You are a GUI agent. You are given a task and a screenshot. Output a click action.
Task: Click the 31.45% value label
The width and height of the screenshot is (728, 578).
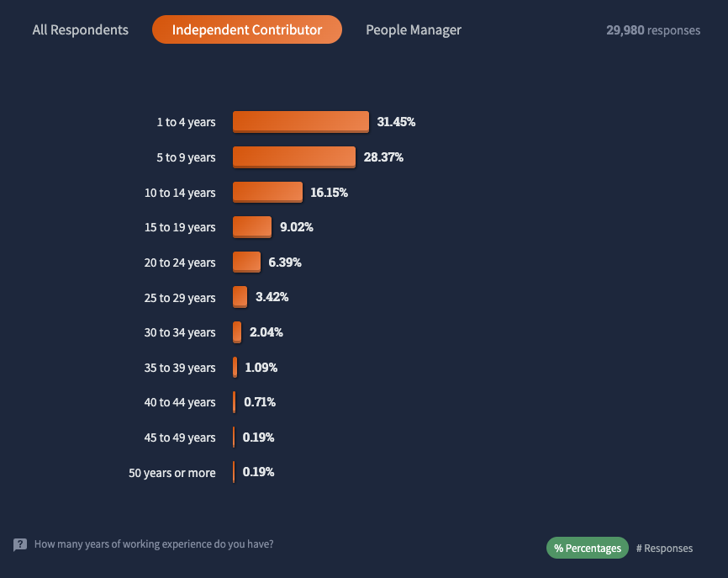pyautogui.click(x=396, y=122)
